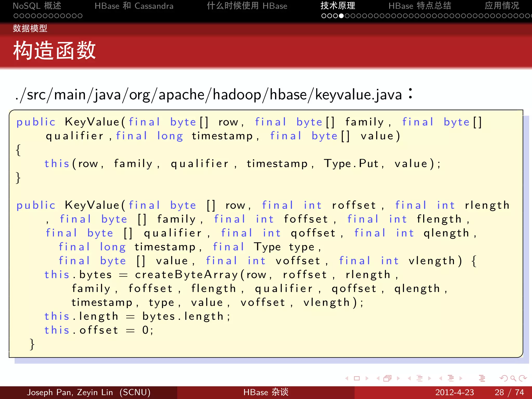The width and height of the screenshot is (532, 399).
Task: Open the 技术原理 section
Action: coord(338,6)
